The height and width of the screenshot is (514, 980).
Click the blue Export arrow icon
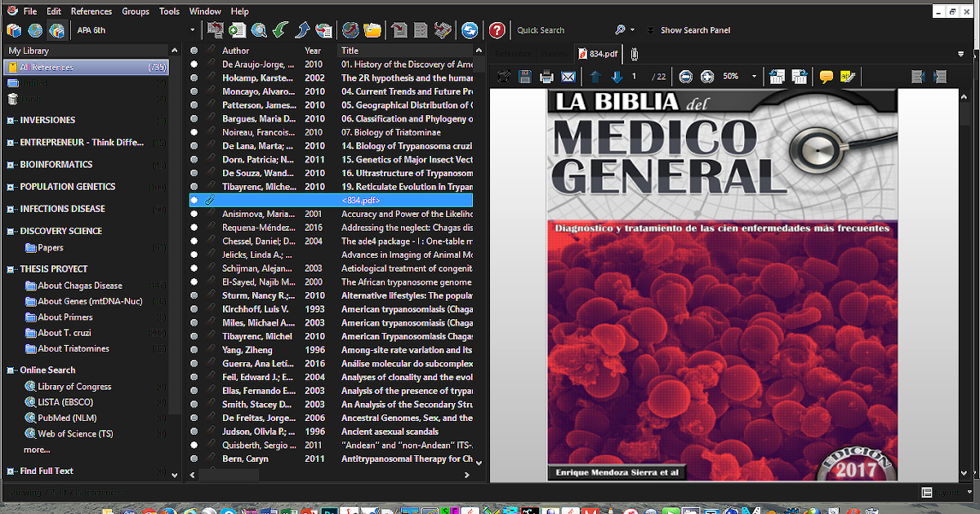point(302,30)
